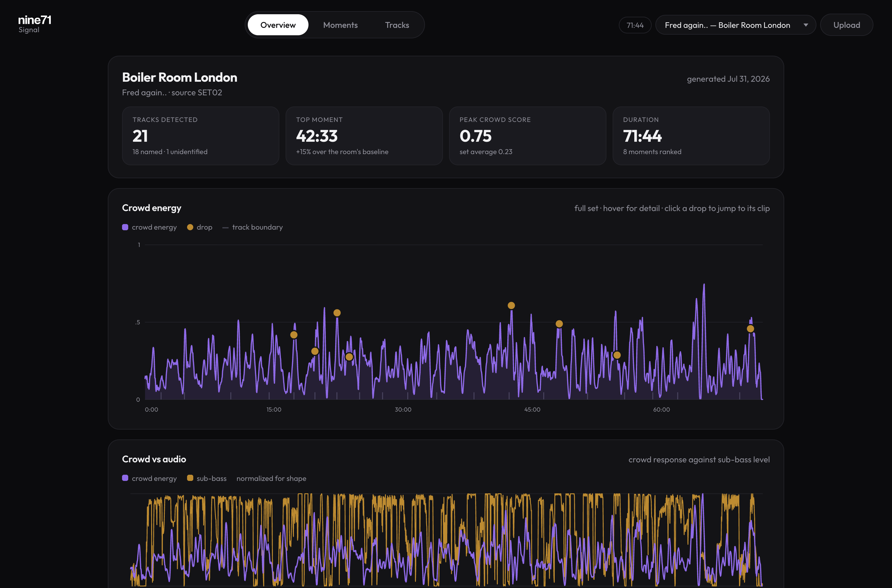The height and width of the screenshot is (588, 892).
Task: Open the Fred again.. Boiler Room London dropdown
Action: pos(736,25)
